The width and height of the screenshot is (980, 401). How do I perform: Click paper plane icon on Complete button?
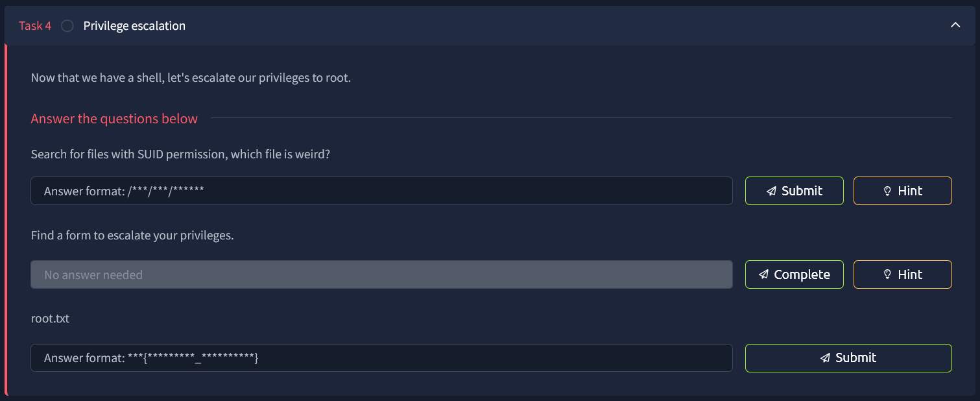click(x=764, y=275)
